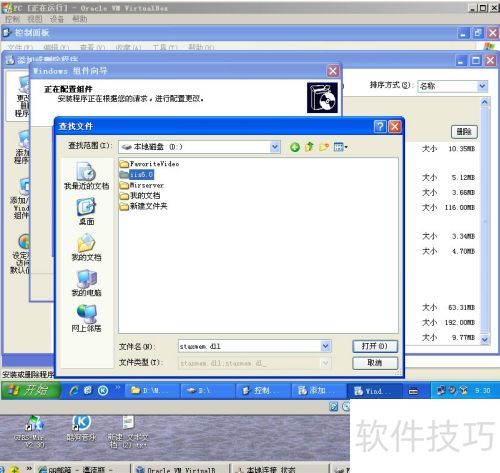
Task: Click the 取消 button
Action: pyautogui.click(x=375, y=363)
